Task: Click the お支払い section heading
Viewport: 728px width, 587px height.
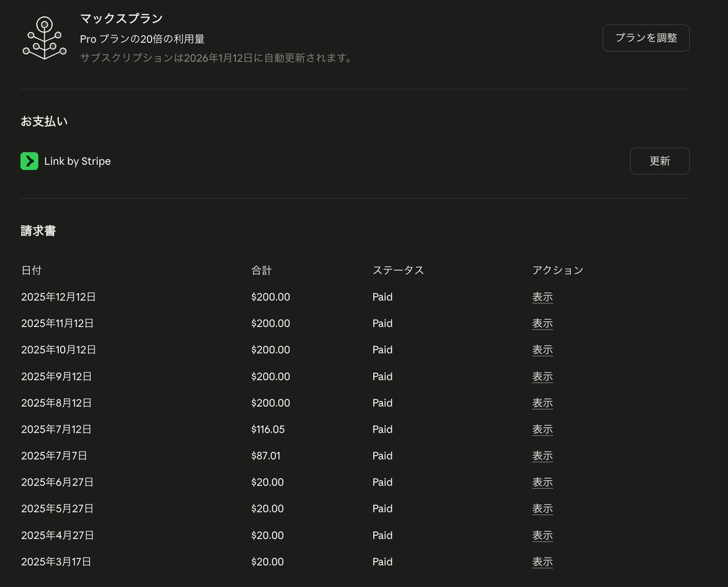Action: tap(44, 121)
